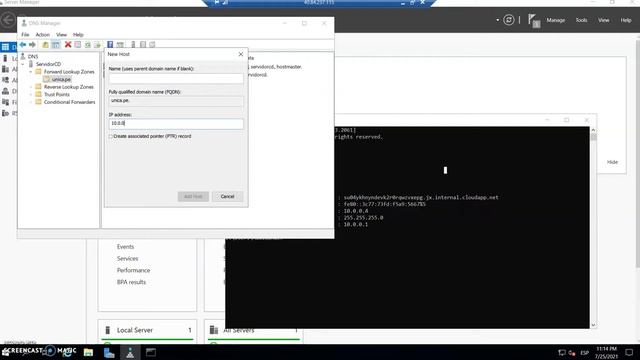Click the New Server toolbar icon
640x360 pixels.
pos(133,44)
